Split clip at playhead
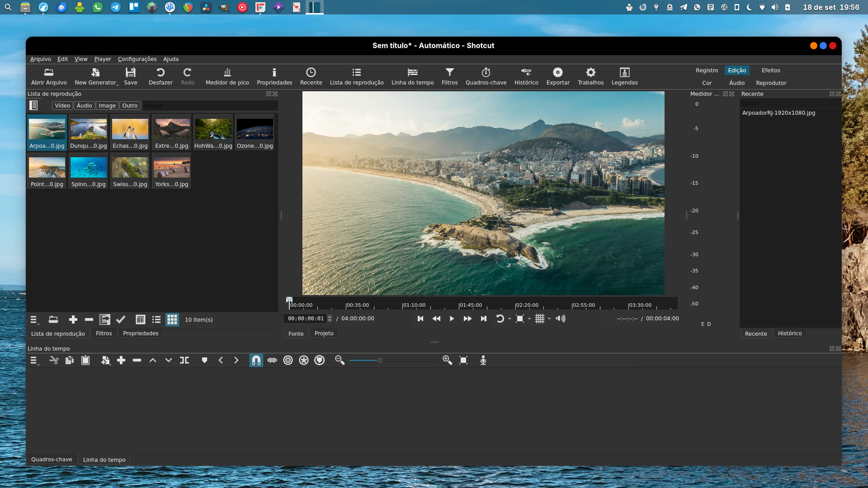868x488 pixels. click(184, 360)
